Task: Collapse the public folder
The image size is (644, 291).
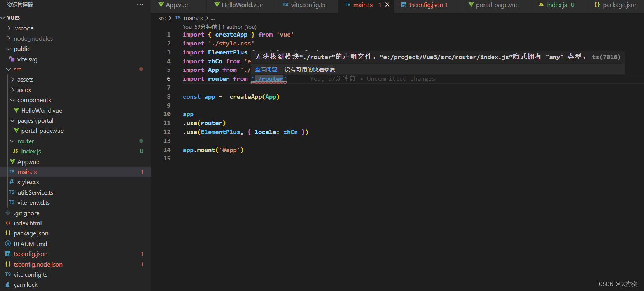Action: tap(9, 49)
